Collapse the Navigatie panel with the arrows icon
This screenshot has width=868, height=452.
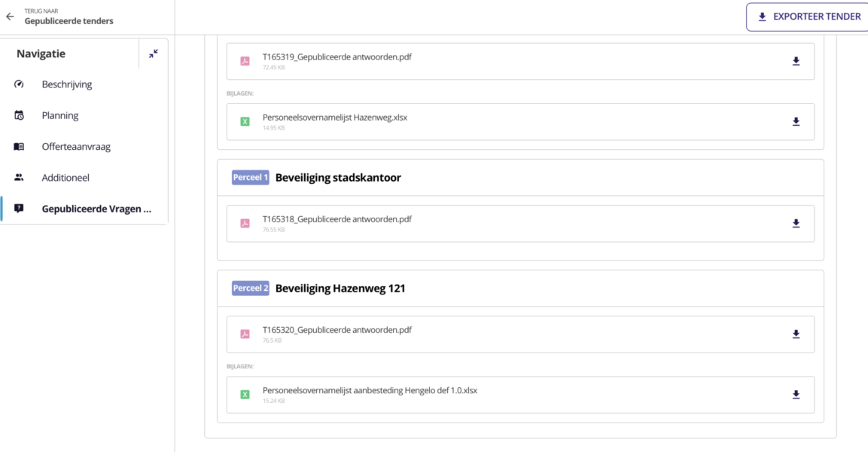coord(153,53)
